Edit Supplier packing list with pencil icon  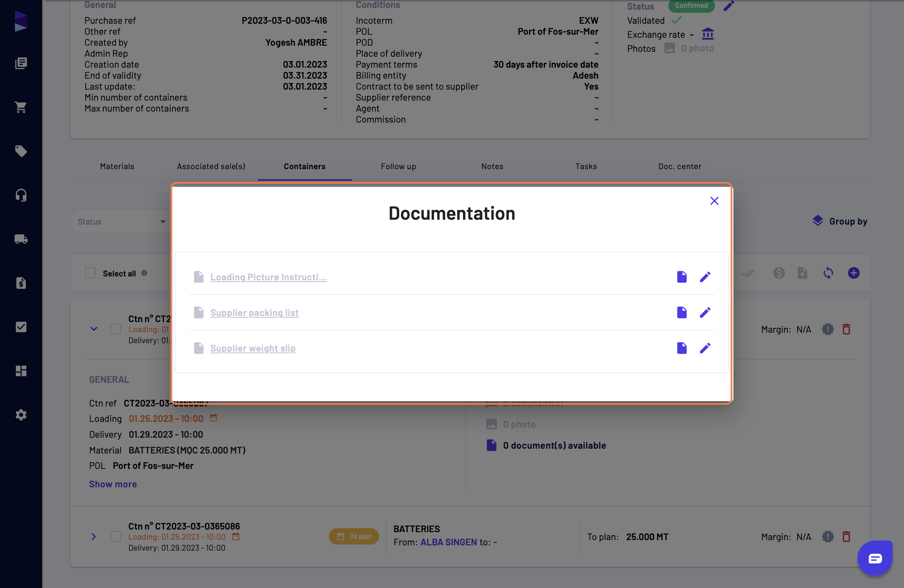[x=705, y=312]
